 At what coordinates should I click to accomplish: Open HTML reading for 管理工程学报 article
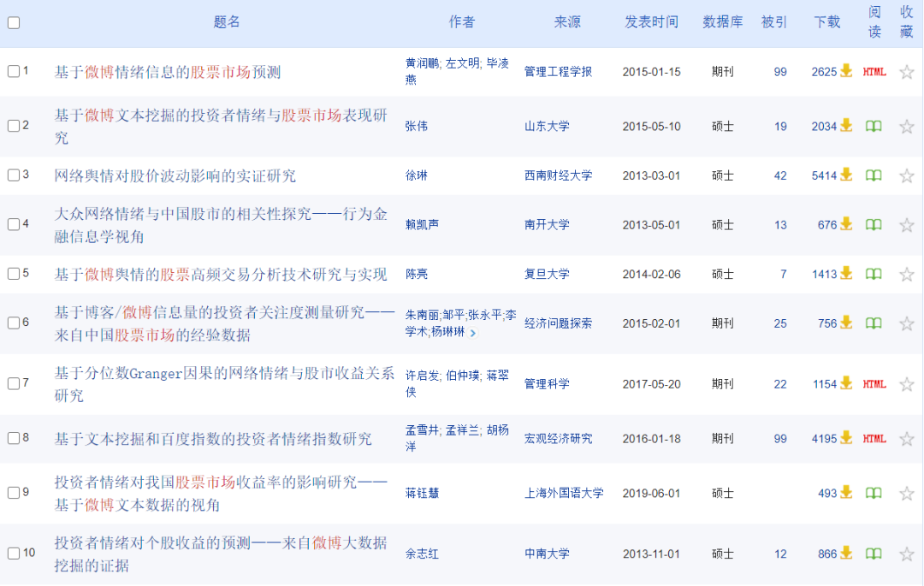(x=874, y=72)
